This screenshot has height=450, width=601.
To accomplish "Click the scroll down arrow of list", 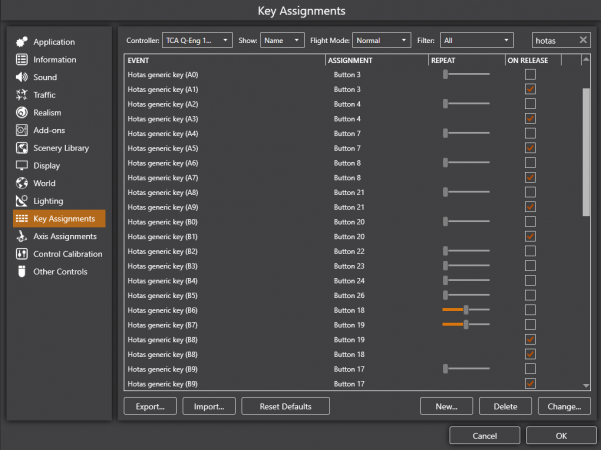I will coord(586,386).
